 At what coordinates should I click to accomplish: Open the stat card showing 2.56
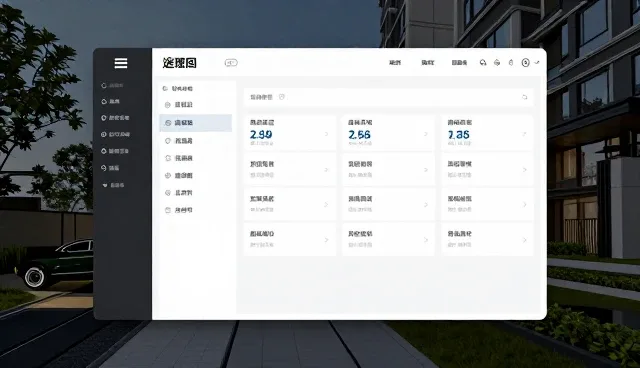click(388, 133)
